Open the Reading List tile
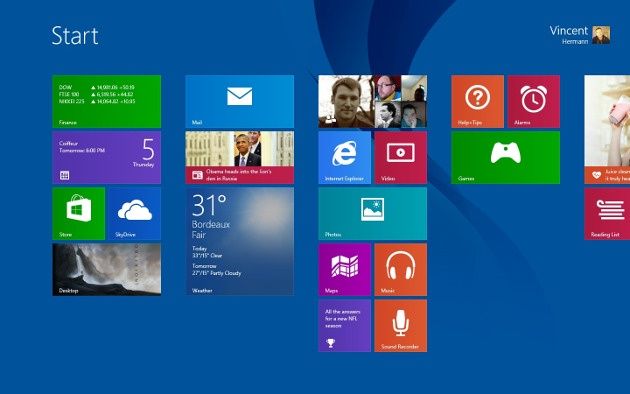 pos(607,214)
